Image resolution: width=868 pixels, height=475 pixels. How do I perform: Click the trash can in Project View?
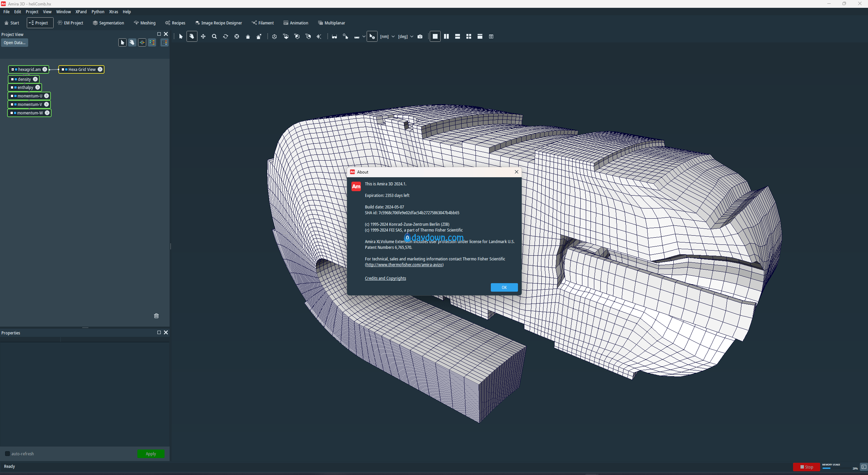point(156,316)
